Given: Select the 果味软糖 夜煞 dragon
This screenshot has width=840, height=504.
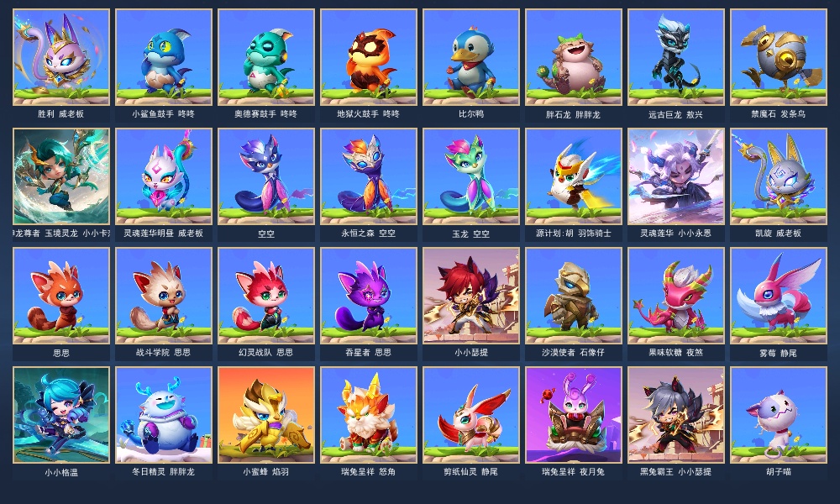Looking at the screenshot, I should pos(676,296).
